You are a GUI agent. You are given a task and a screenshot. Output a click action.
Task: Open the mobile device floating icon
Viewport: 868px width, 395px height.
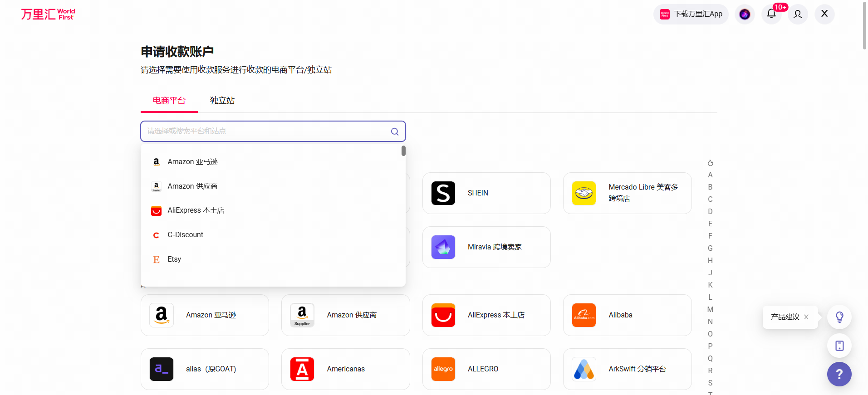point(839,346)
